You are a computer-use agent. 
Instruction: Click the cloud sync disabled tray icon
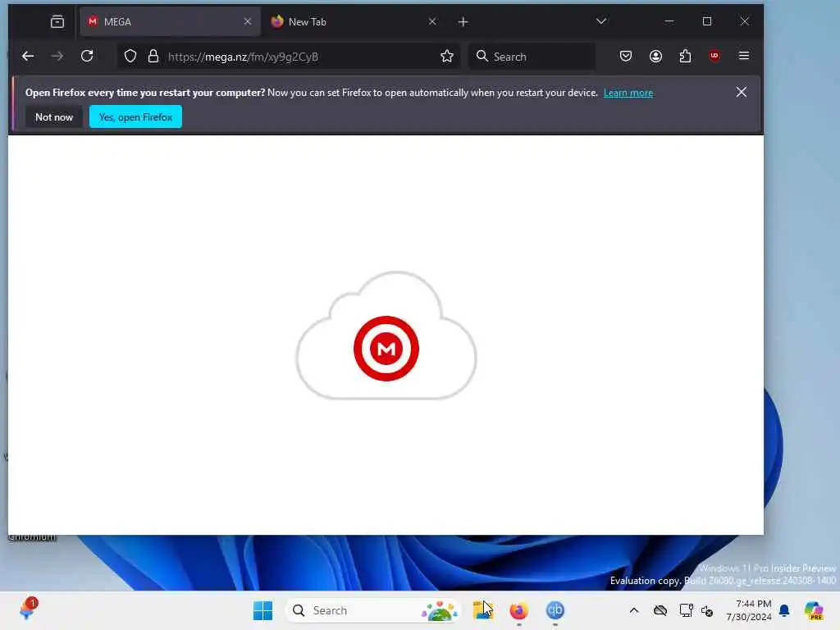coord(660,610)
